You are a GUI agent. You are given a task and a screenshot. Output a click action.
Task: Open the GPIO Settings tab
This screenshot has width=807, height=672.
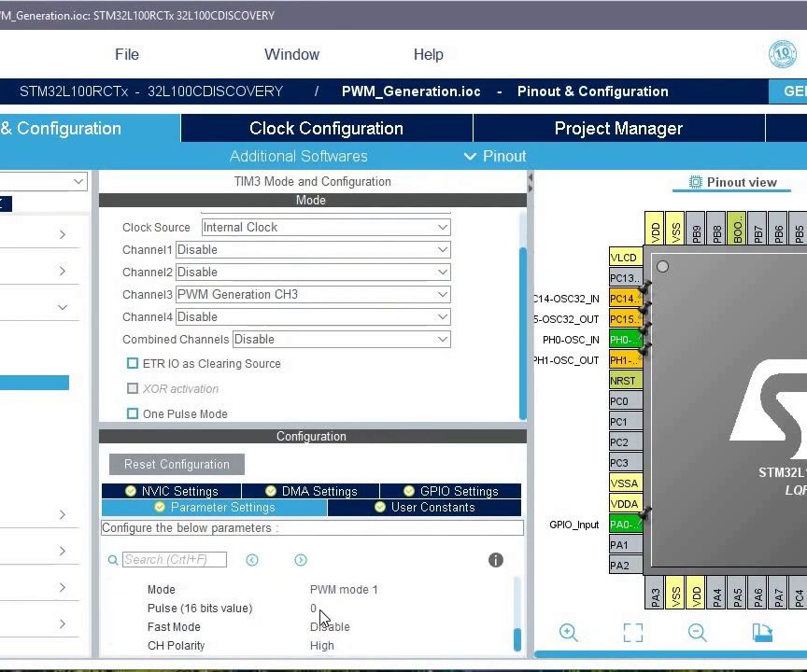tap(450, 491)
